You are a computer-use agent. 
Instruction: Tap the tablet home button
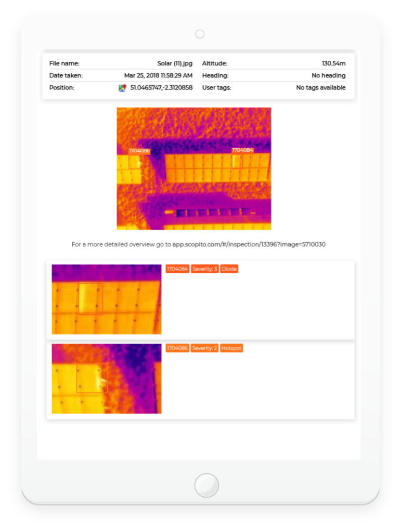tap(206, 485)
